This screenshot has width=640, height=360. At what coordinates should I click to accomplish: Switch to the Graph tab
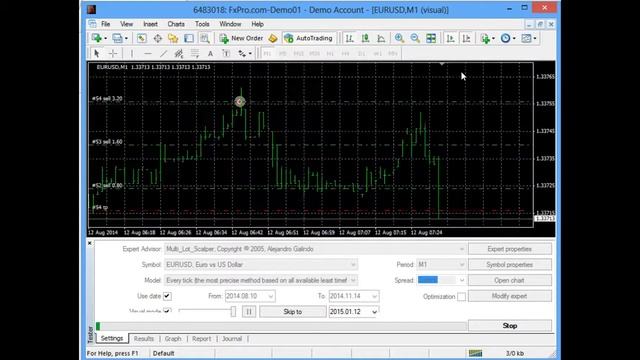pos(173,339)
